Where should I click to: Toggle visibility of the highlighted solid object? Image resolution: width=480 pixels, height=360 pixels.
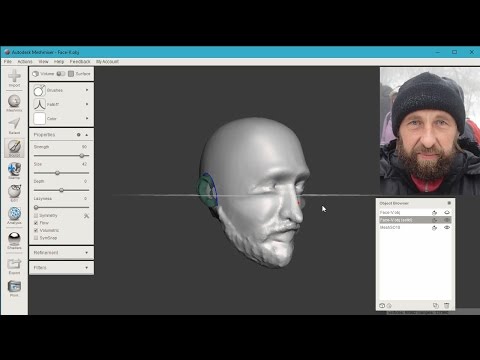tap(447, 220)
